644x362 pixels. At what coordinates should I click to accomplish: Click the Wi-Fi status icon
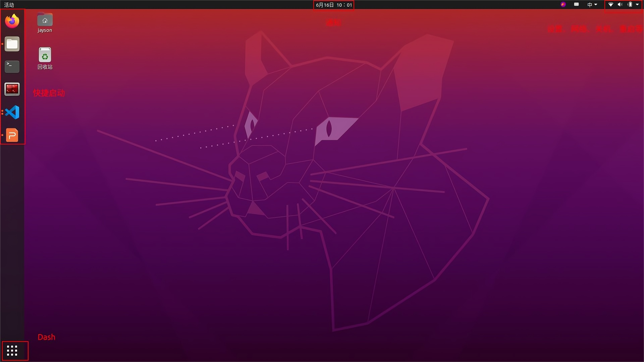pyautogui.click(x=611, y=5)
